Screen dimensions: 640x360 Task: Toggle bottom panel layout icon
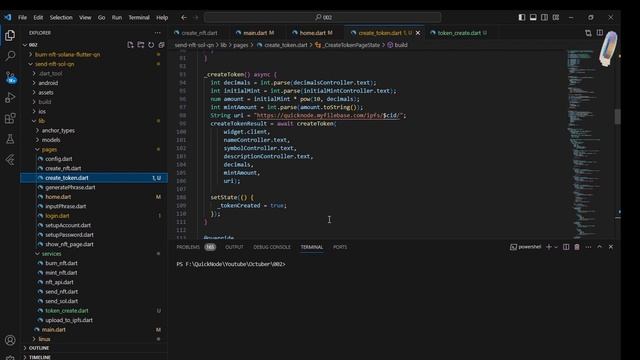tap(533, 18)
